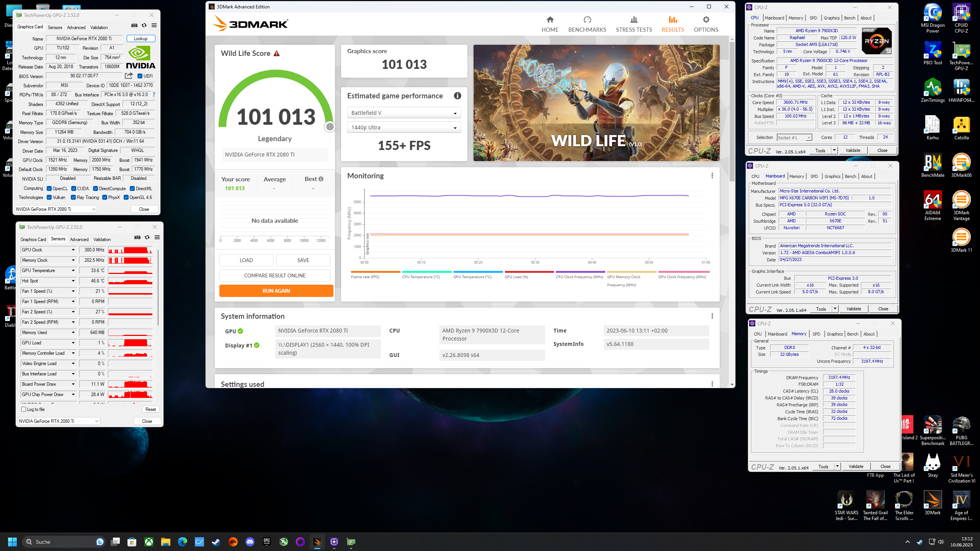Switch to SPD tab in top CPU-Z window
The height and width of the screenshot is (551, 980).
tap(813, 18)
